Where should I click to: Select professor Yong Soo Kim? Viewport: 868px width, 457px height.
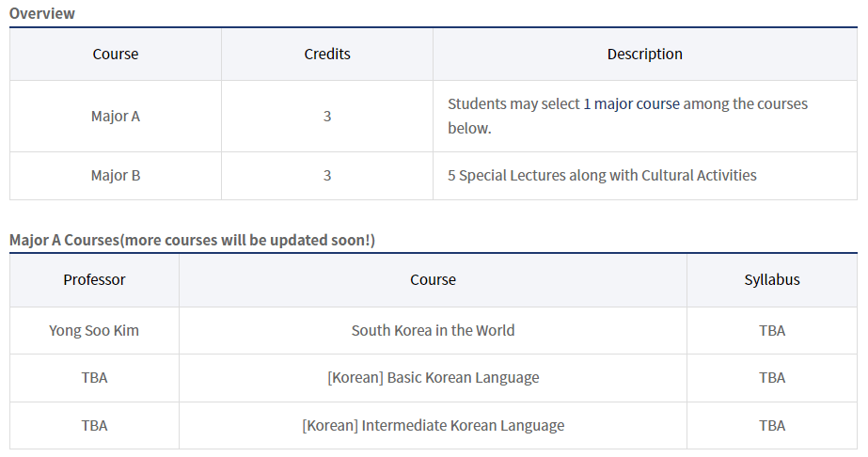pos(94,330)
